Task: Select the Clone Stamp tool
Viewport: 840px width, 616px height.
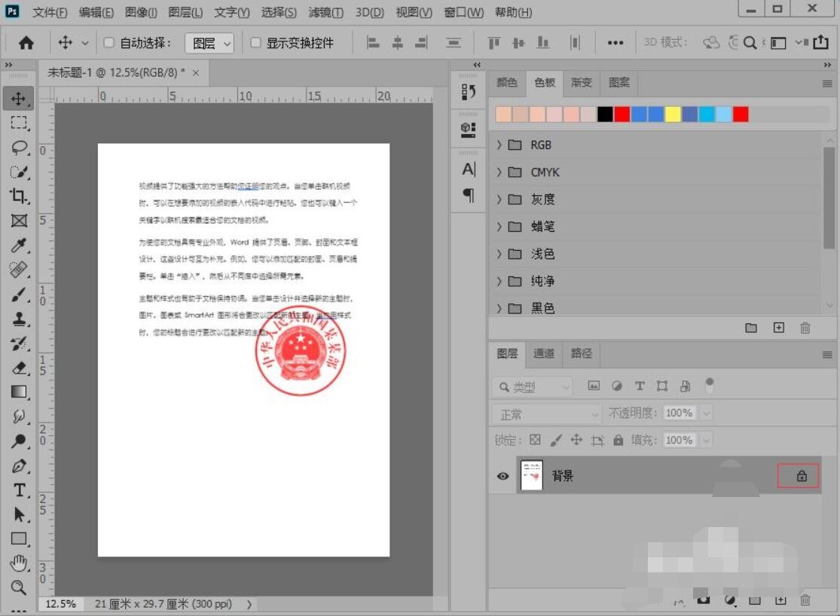Action: pos(20,319)
